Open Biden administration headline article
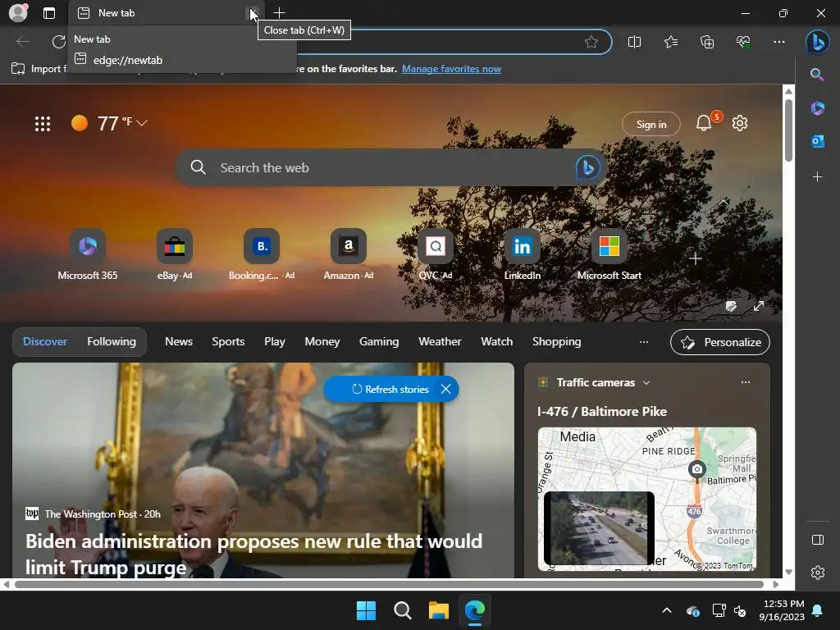 (254, 554)
